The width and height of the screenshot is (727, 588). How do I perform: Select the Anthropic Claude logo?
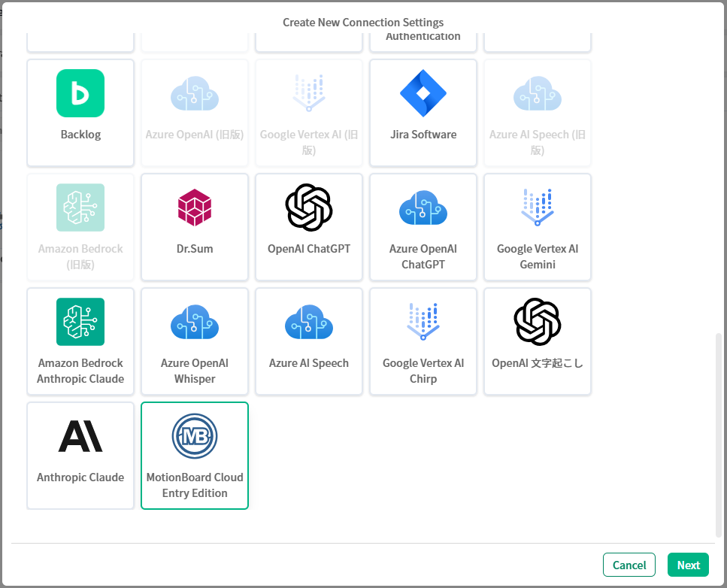(x=80, y=437)
